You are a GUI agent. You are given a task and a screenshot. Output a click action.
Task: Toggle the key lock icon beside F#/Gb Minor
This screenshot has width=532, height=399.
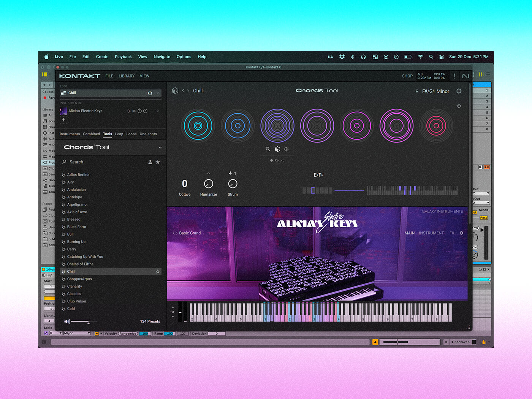tap(417, 91)
